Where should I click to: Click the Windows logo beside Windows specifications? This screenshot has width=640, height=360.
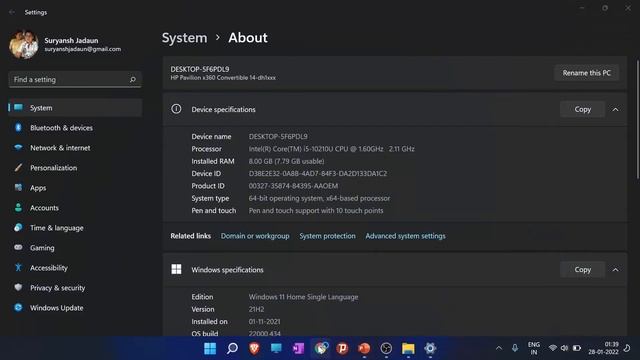(176, 269)
